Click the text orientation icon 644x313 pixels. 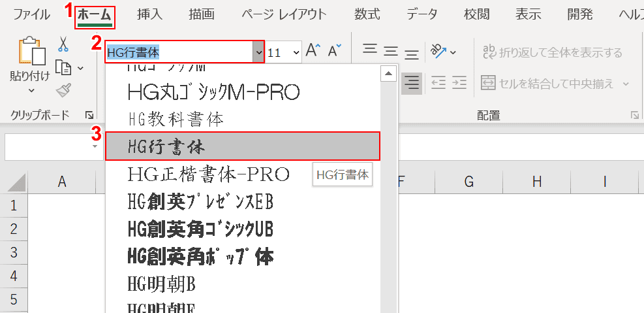438,52
